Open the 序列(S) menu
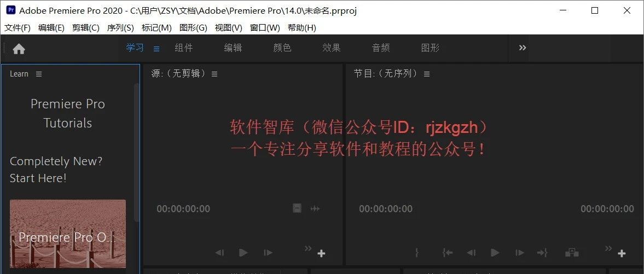This screenshot has width=644, height=274. pos(120,27)
